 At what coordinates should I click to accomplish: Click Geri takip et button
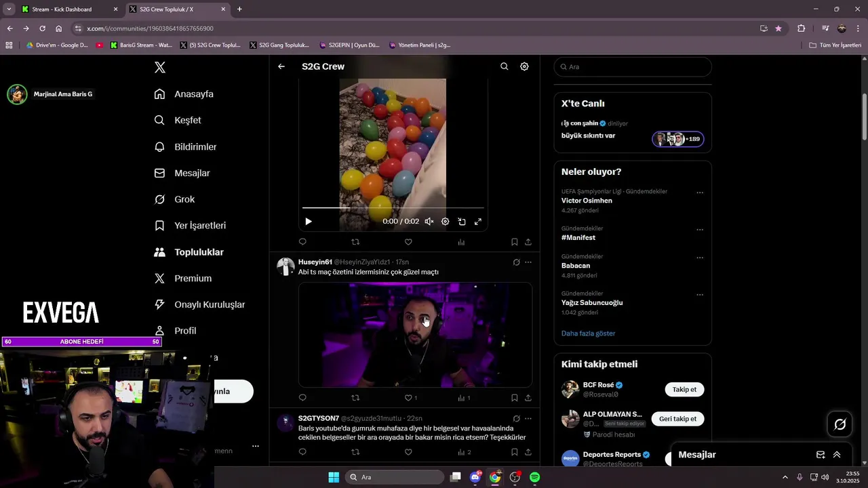pos(677,418)
